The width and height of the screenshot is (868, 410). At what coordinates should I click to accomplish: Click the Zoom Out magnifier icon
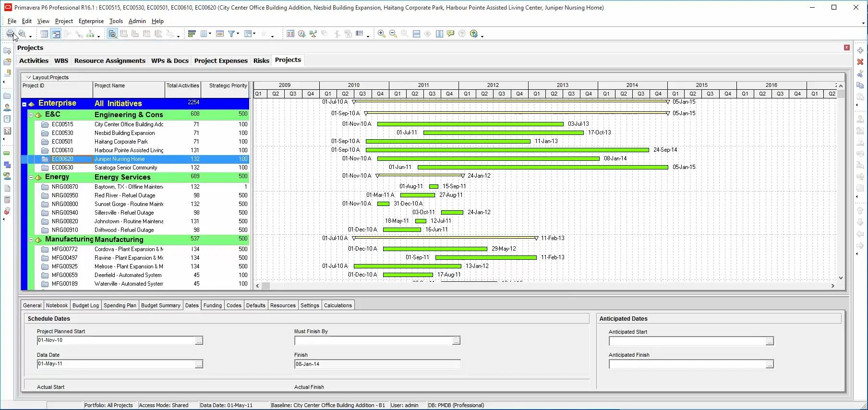click(x=393, y=34)
